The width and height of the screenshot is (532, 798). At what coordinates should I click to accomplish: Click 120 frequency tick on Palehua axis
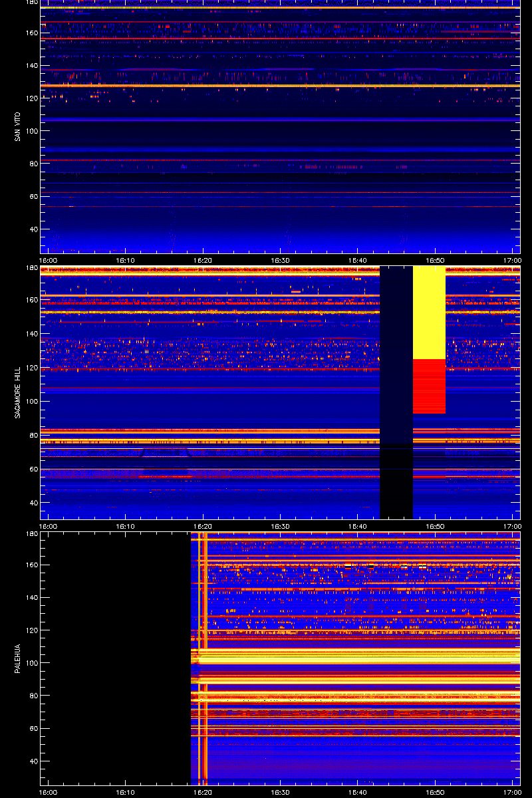pos(31,630)
